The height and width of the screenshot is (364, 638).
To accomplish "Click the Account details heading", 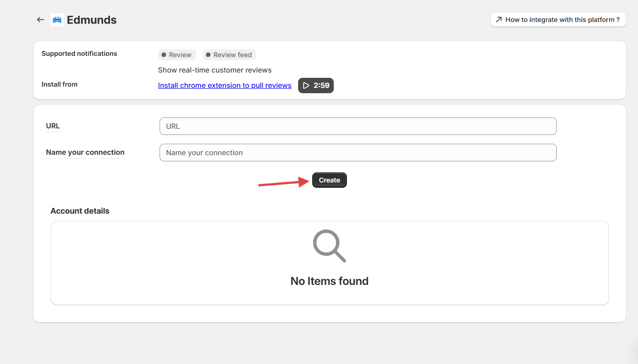I will [80, 211].
